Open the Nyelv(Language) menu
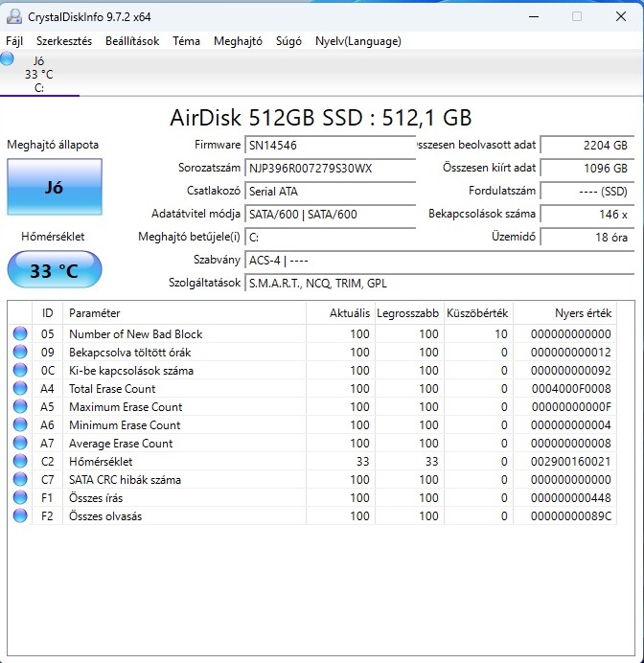 pyautogui.click(x=358, y=41)
